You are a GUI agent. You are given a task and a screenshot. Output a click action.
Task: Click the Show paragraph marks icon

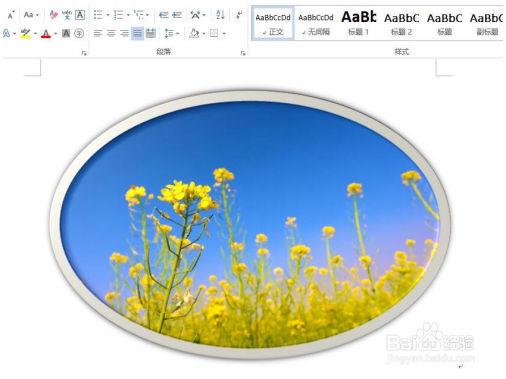239,15
